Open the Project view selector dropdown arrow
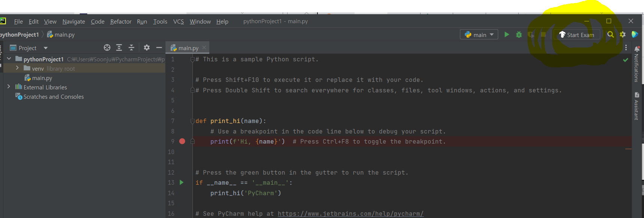Screen dimensions: 644x218 point(46,48)
